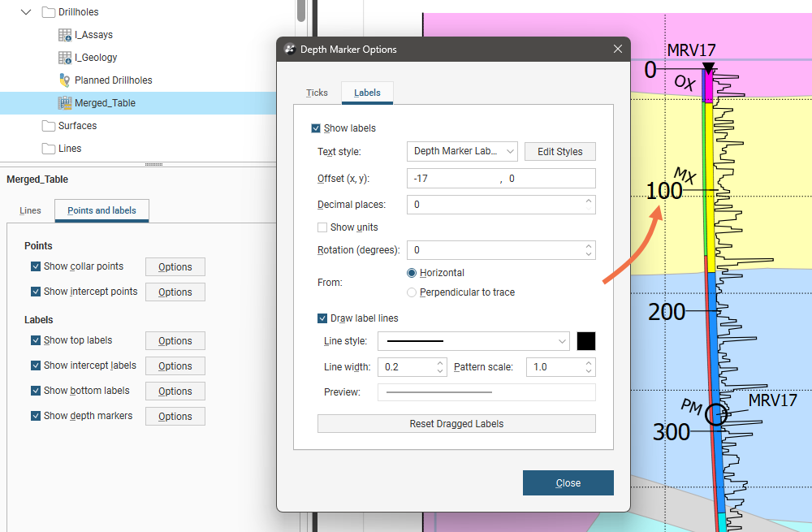Collapse the Drillholes folder tree node
This screenshot has width=812, height=532.
pyautogui.click(x=27, y=12)
